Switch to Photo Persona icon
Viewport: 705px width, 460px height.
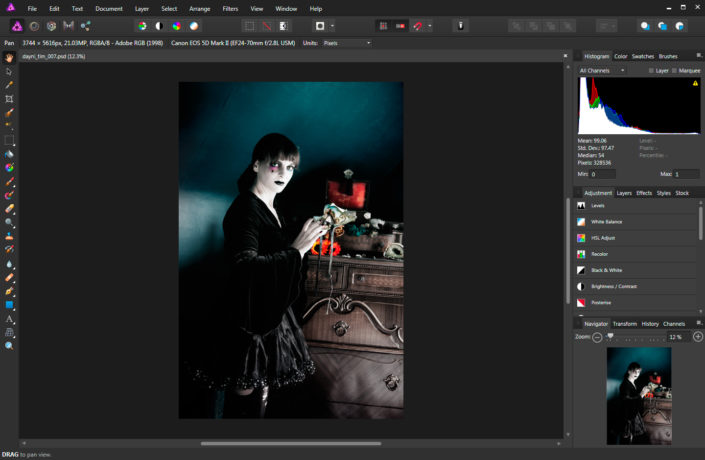pos(17,26)
